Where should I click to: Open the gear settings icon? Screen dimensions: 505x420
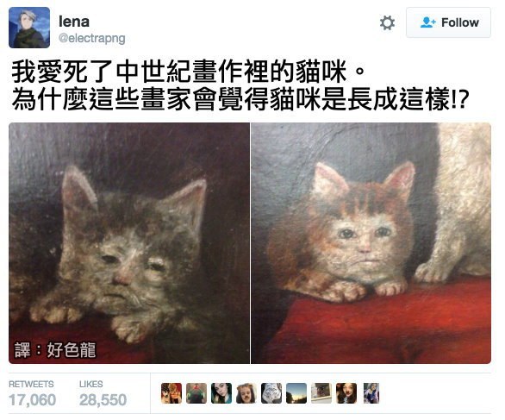pyautogui.click(x=387, y=23)
